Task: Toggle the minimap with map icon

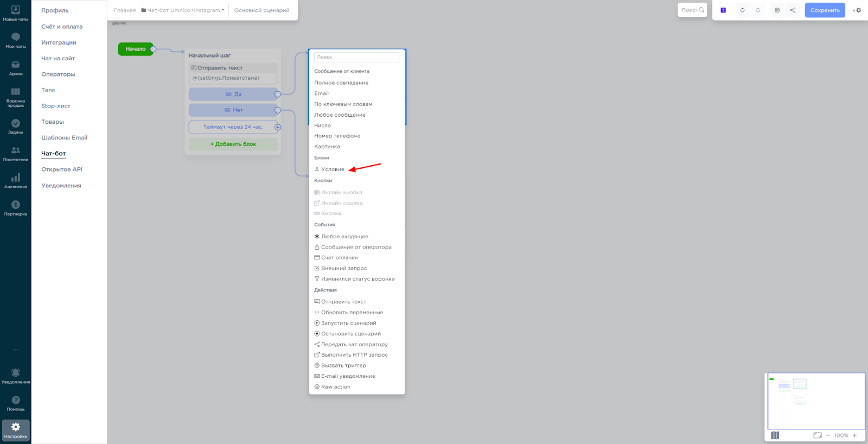Action: tap(775, 435)
